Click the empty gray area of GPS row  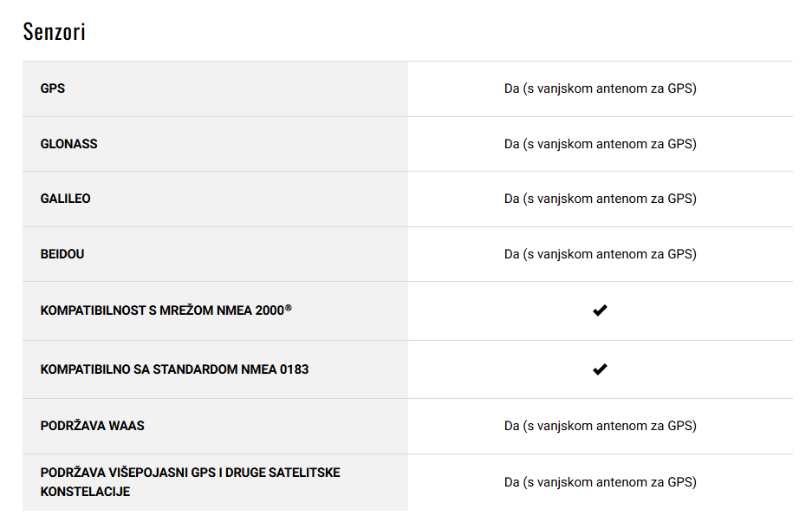click(233, 88)
